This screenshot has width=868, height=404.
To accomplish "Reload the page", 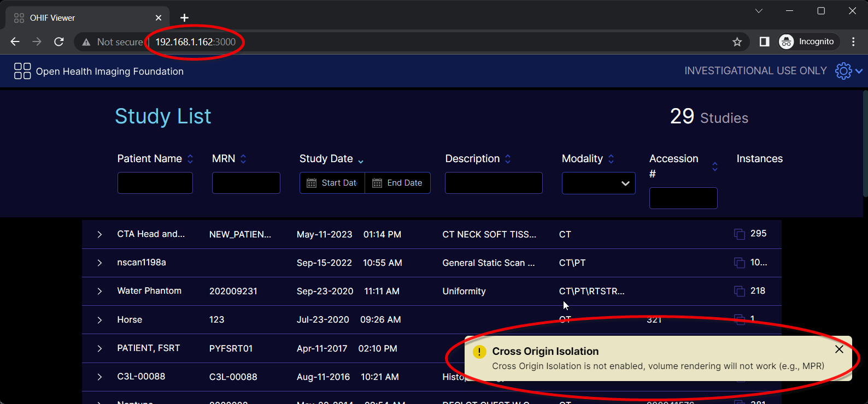I will point(59,42).
